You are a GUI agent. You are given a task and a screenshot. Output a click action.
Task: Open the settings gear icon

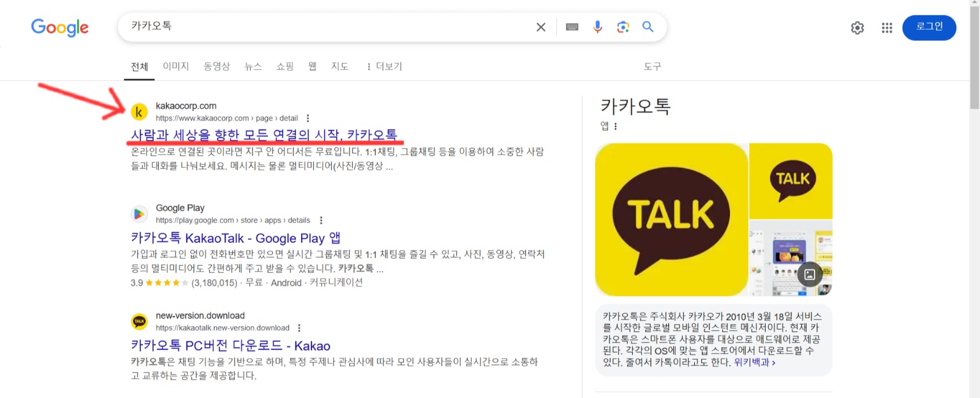[x=857, y=27]
